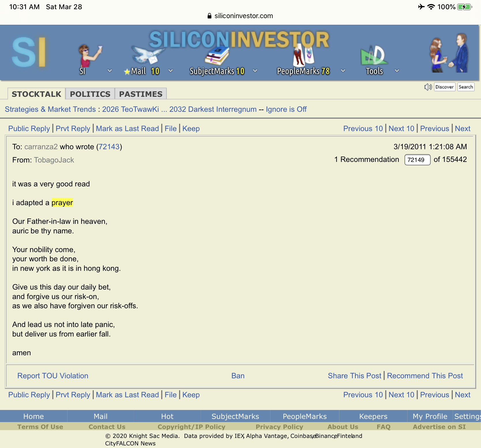Click the bottom Next message link

coord(463,395)
